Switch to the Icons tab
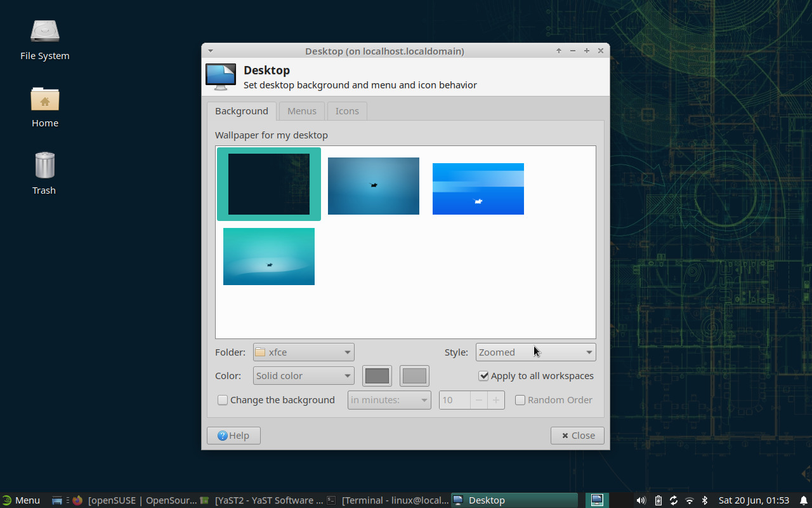 (347, 110)
